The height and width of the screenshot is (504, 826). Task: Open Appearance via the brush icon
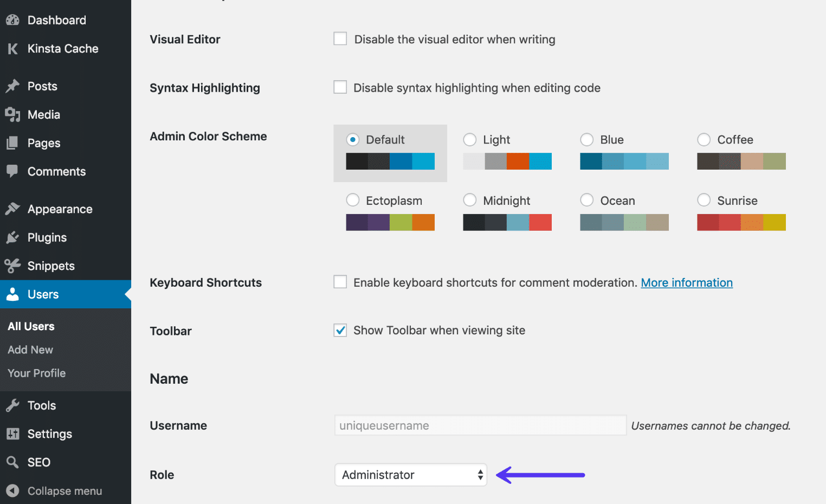(x=13, y=209)
